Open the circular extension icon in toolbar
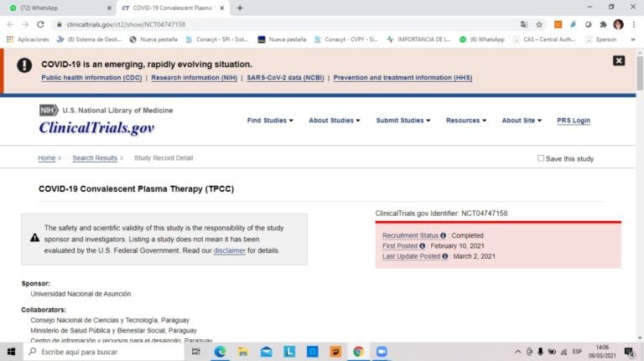 pos(588,24)
